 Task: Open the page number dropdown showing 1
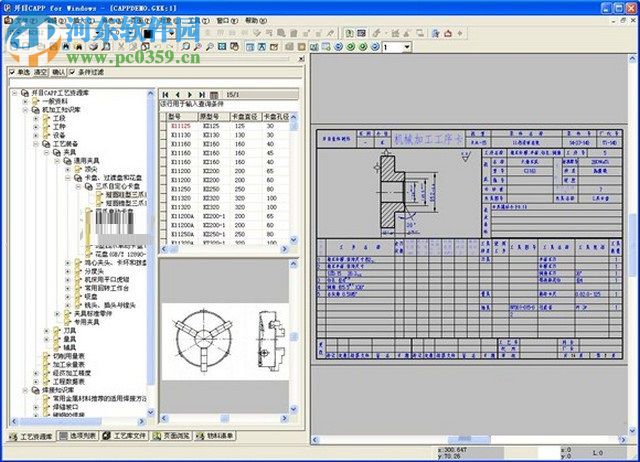point(406,47)
